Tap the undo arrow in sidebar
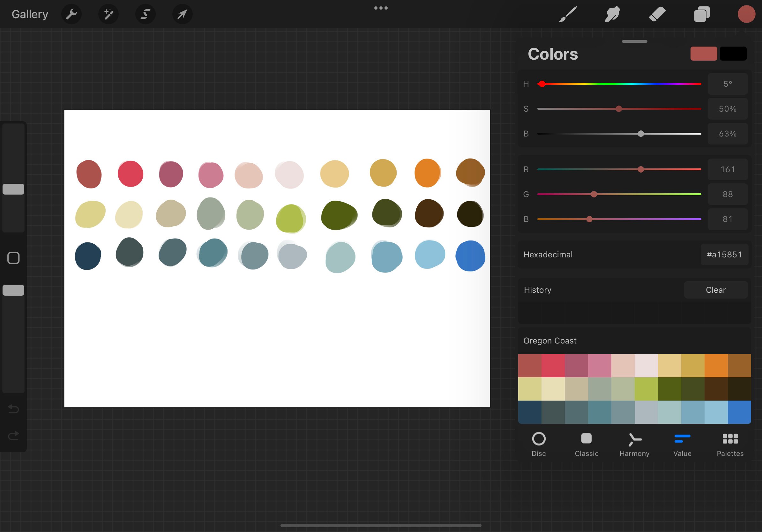The width and height of the screenshot is (762, 532). 13,409
